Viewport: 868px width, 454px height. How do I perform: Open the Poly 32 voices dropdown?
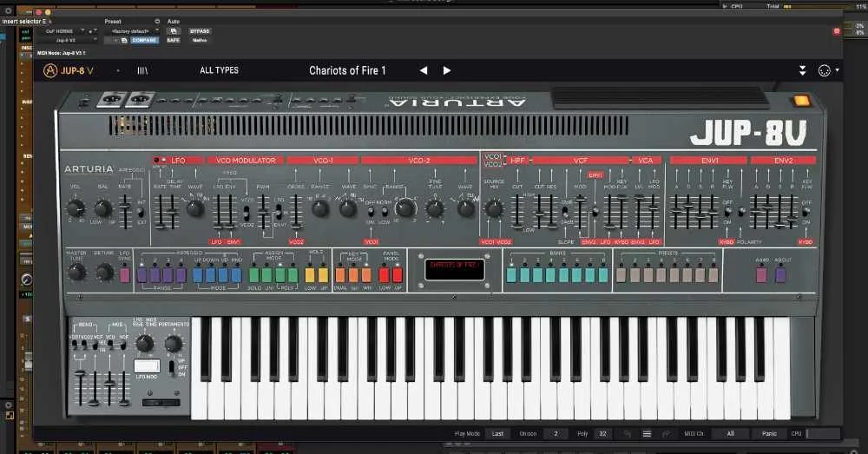tap(603, 433)
